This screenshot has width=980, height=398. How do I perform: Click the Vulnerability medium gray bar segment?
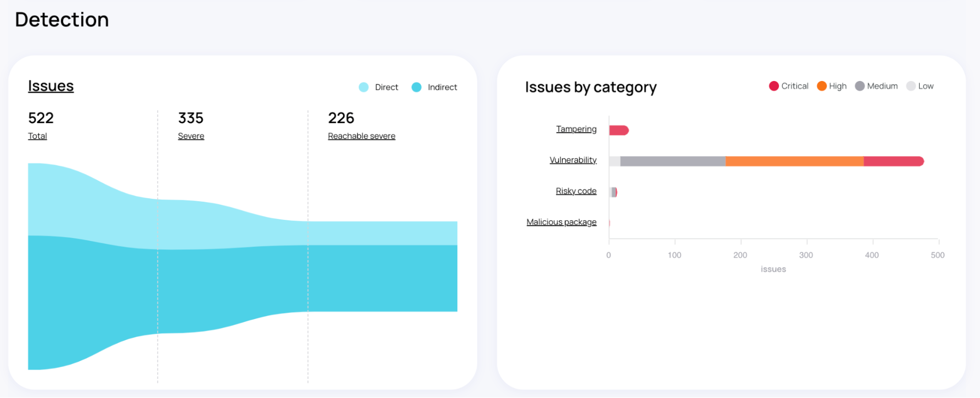673,161
